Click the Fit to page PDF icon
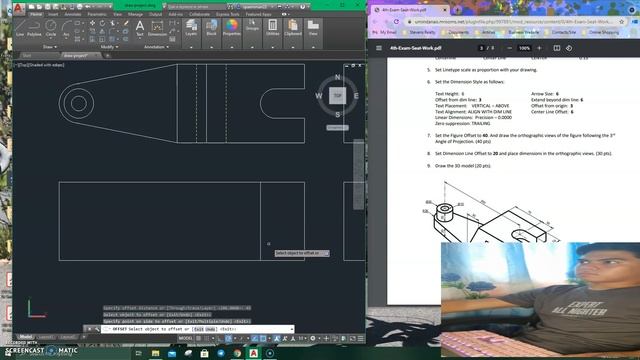This screenshot has height=360, width=640. (x=557, y=48)
